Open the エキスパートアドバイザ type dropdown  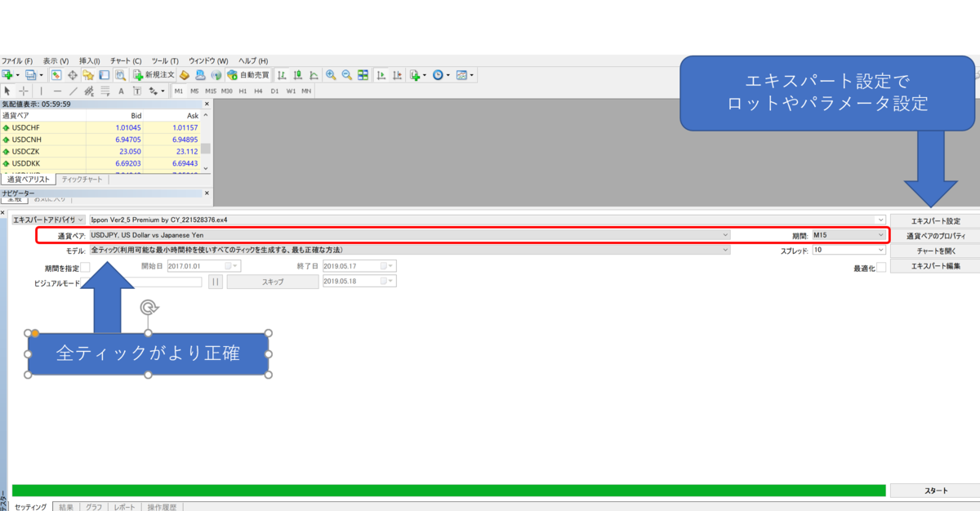48,220
